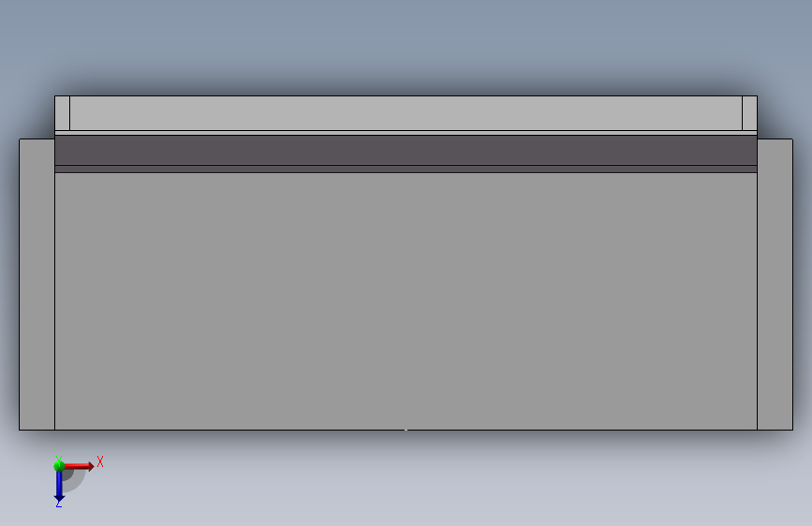This screenshot has width=812, height=526.
Task: Select the left side panel face
Action: (37, 285)
